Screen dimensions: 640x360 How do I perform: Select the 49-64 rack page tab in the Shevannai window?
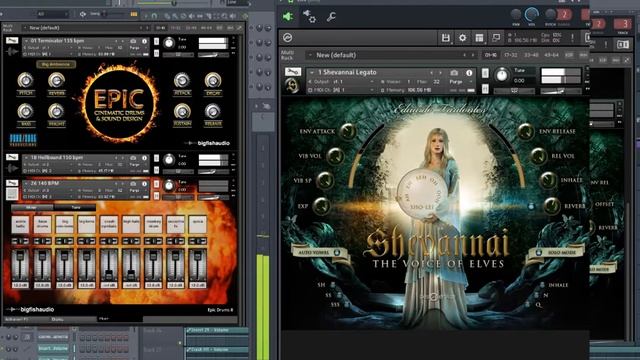tap(551, 55)
